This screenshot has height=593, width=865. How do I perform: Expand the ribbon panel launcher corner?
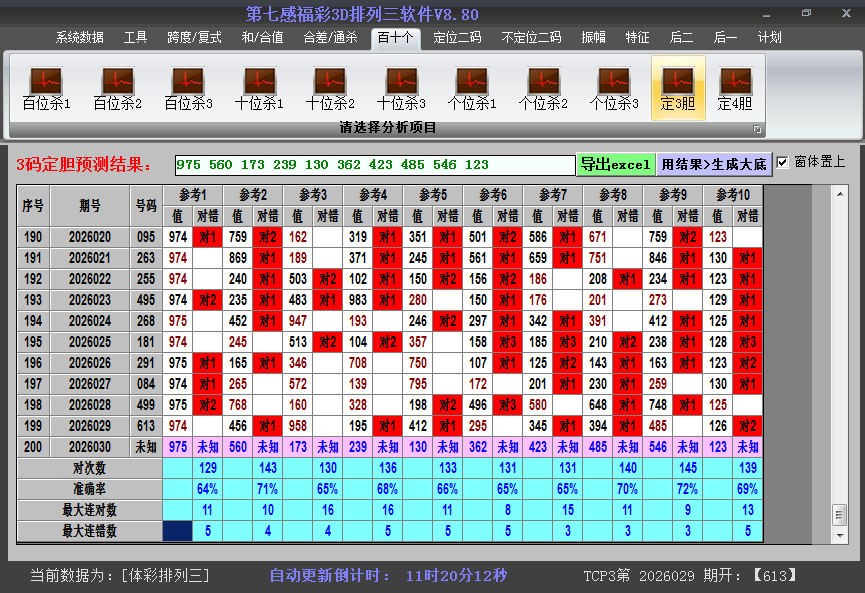point(757,129)
